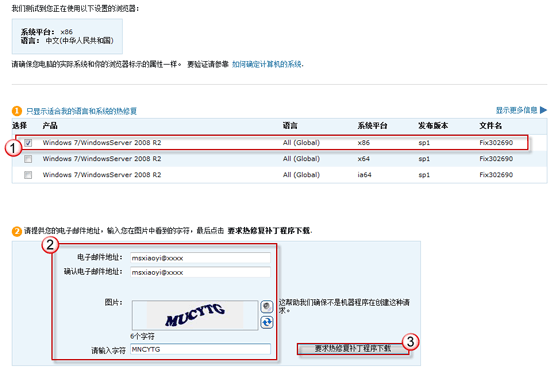Click Fix302690 file name in the x86 row
This screenshot has height=372, width=550.
coord(496,143)
